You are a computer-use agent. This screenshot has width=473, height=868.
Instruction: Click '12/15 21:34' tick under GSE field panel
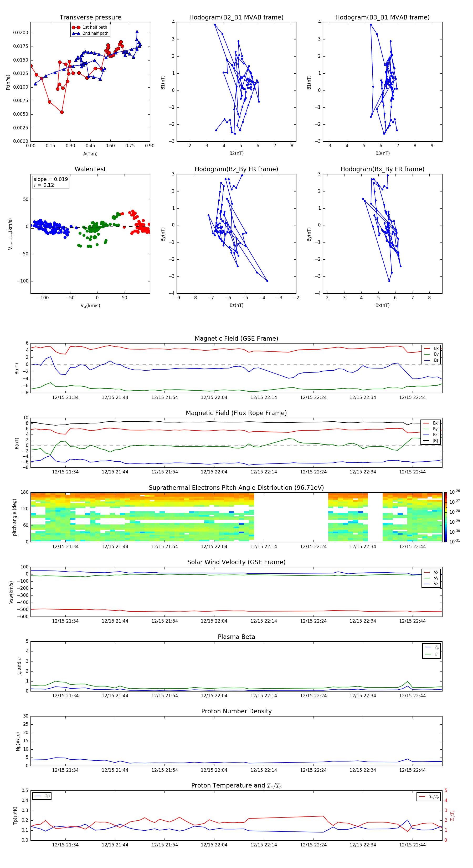pyautogui.click(x=65, y=398)
